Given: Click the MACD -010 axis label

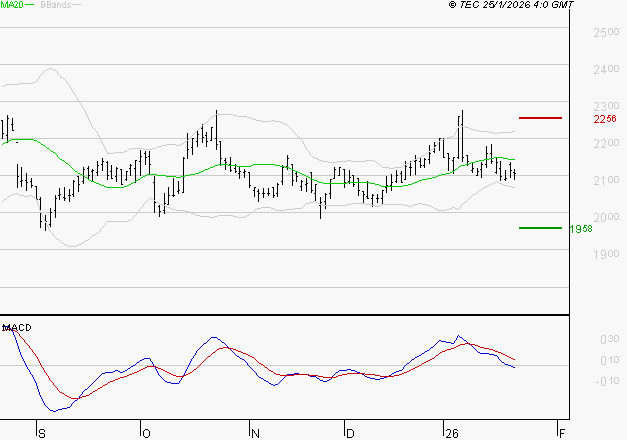Looking at the screenshot, I should [607, 382].
